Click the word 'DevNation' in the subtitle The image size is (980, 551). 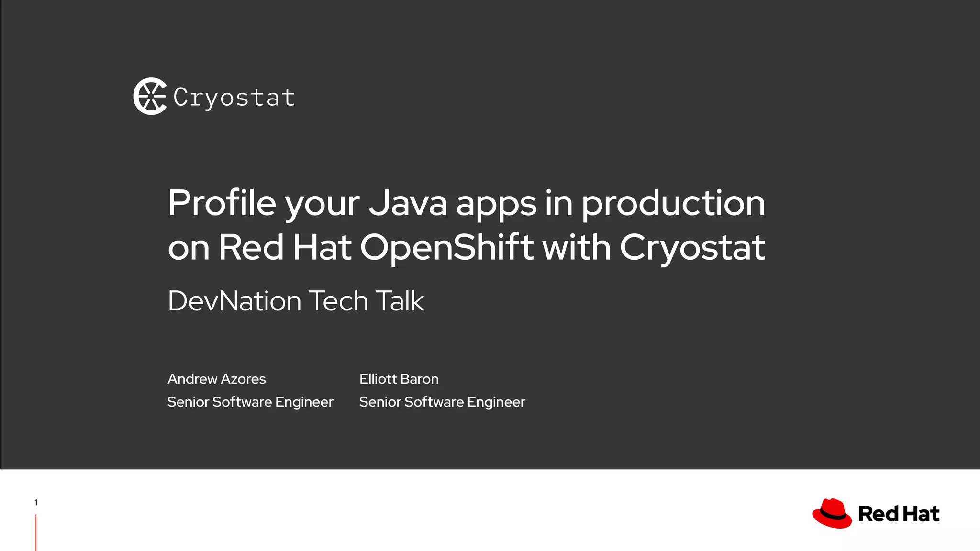pos(234,301)
